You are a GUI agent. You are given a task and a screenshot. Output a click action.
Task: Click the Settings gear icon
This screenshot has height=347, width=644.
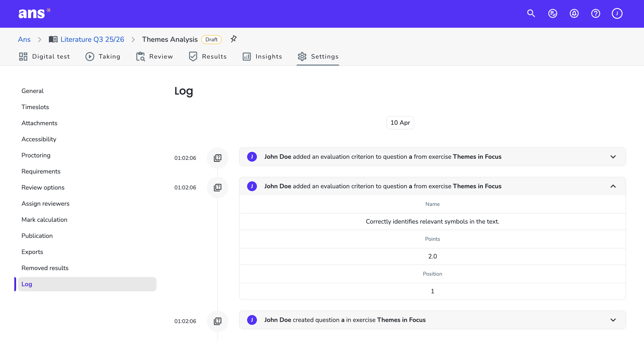(x=302, y=57)
